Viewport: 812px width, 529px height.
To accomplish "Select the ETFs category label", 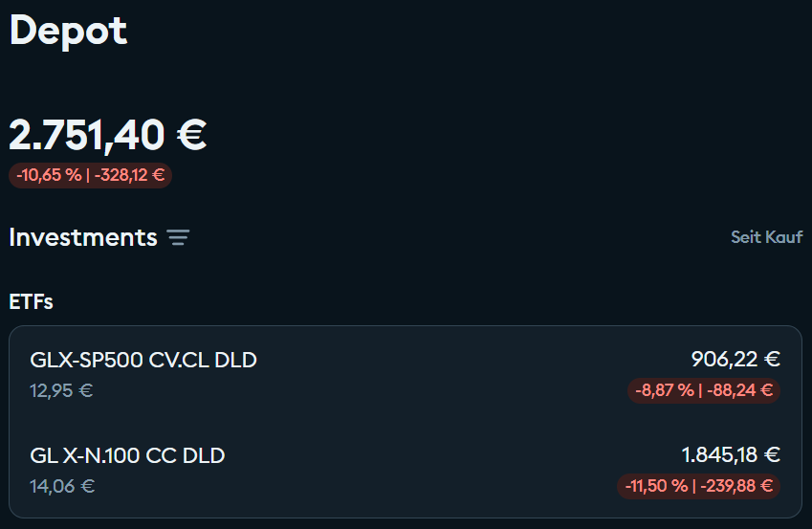I will coord(31,302).
